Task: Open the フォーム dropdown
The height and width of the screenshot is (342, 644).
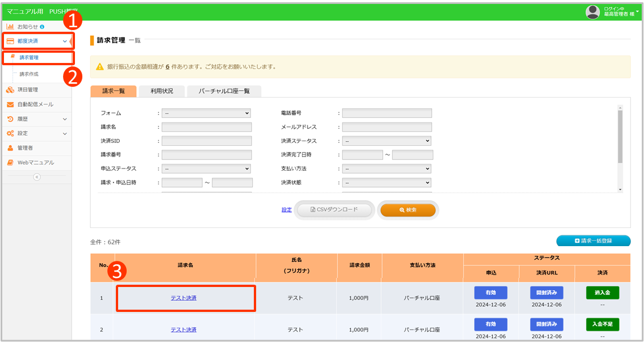Action: pos(206,113)
